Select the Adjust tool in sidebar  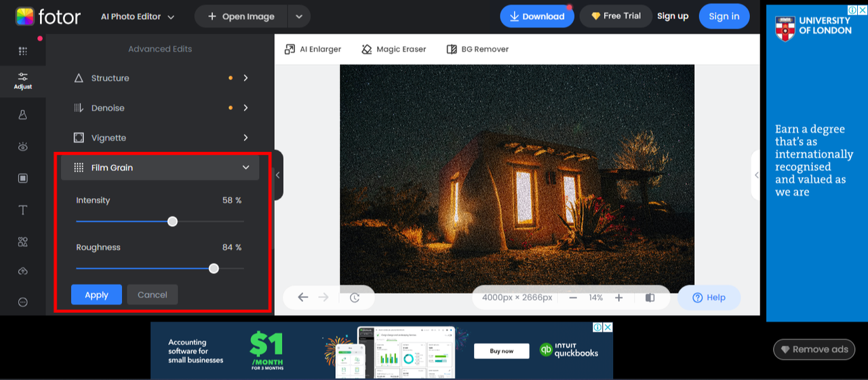click(23, 81)
